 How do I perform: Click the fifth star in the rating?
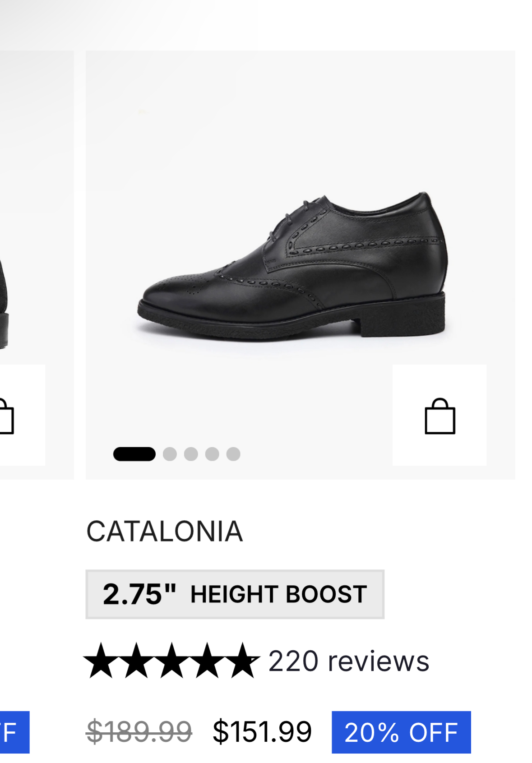point(243,661)
